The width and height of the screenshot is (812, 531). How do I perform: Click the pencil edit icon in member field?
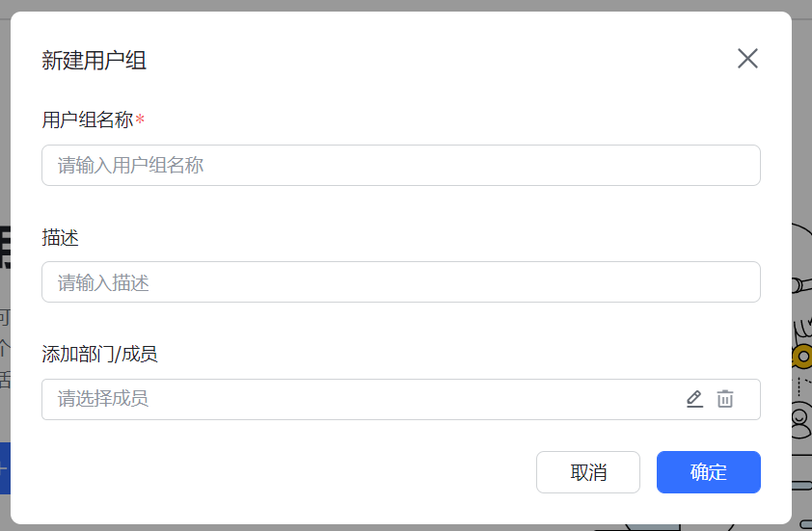point(694,399)
